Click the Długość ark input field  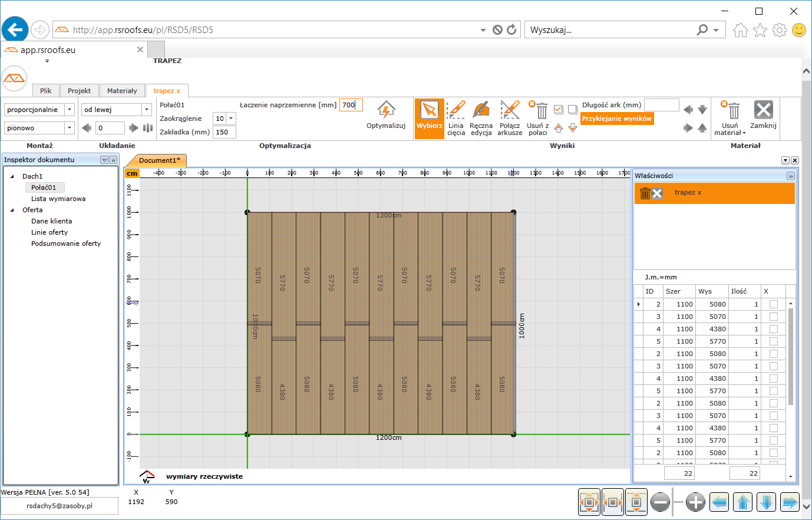tap(661, 105)
